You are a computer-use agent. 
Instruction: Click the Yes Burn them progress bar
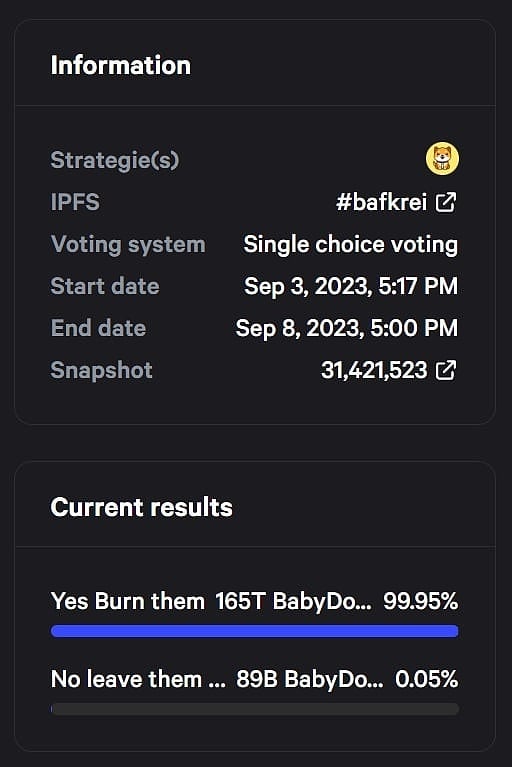pyautogui.click(x=255, y=631)
